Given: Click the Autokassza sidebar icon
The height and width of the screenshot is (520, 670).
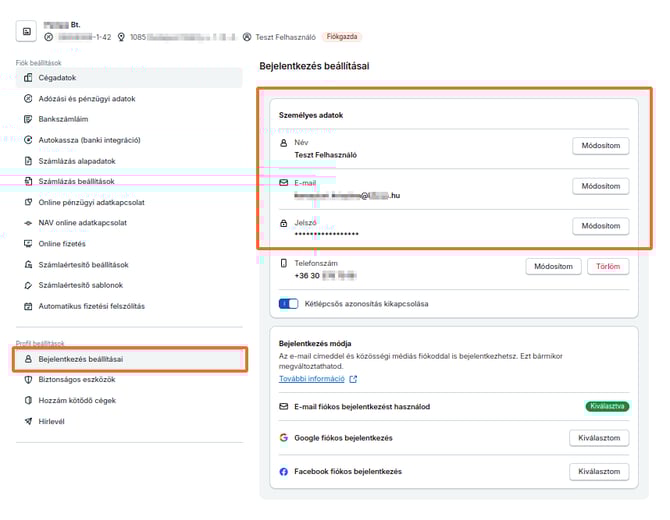Looking at the screenshot, I should [x=29, y=140].
